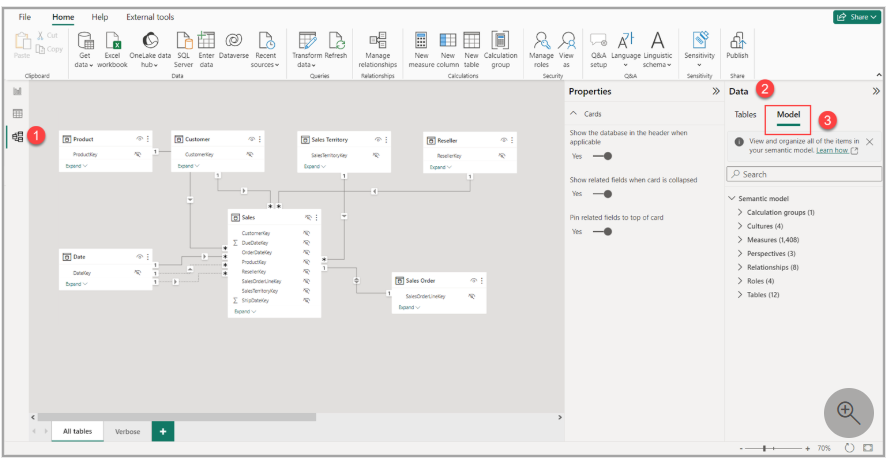Open the External tools tab
The image size is (890, 460).
coord(150,17)
